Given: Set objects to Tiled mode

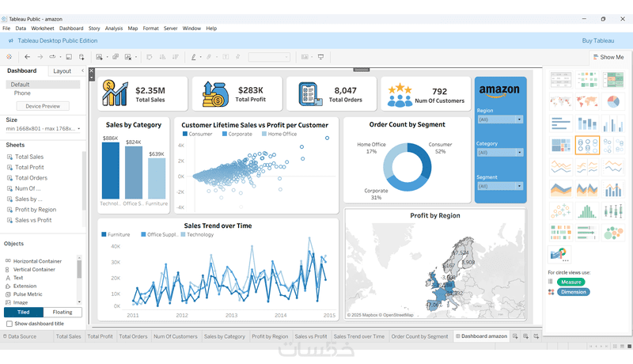Looking at the screenshot, I should [x=24, y=312].
